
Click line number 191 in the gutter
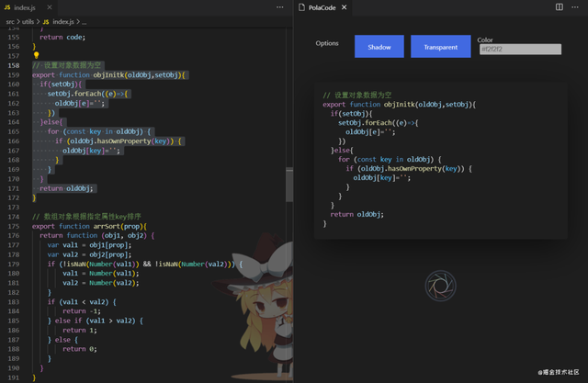point(14,377)
